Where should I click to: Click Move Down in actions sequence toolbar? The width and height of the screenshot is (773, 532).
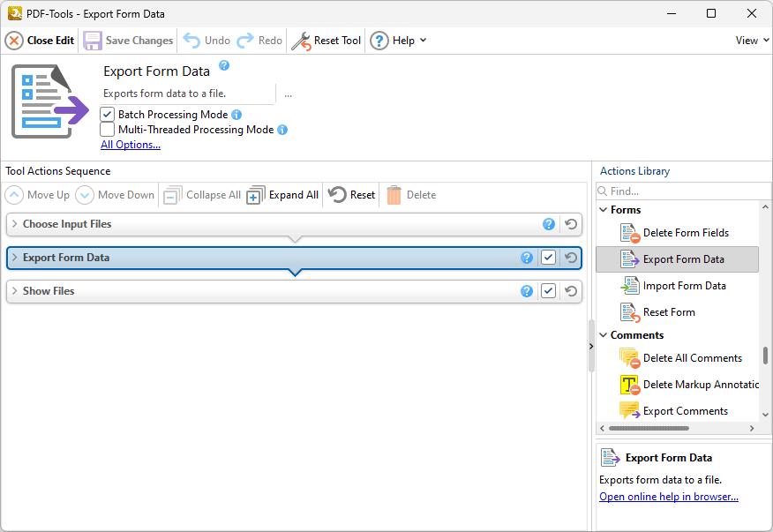115,195
